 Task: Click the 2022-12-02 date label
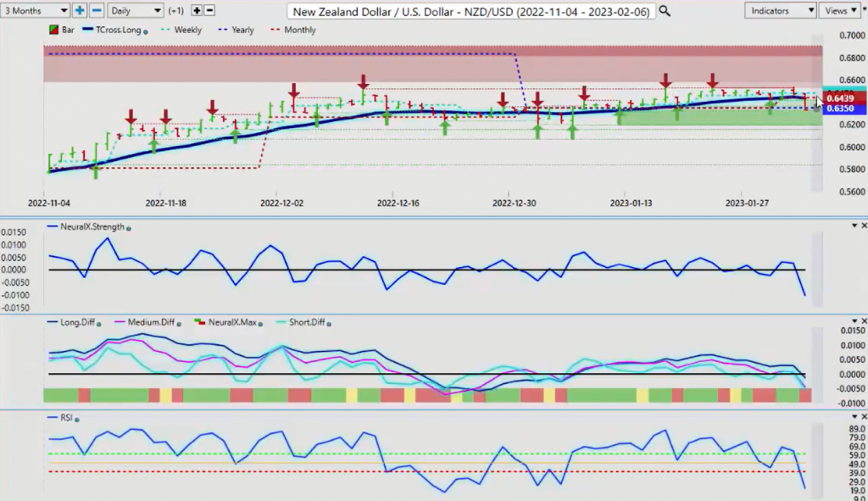[x=281, y=203]
